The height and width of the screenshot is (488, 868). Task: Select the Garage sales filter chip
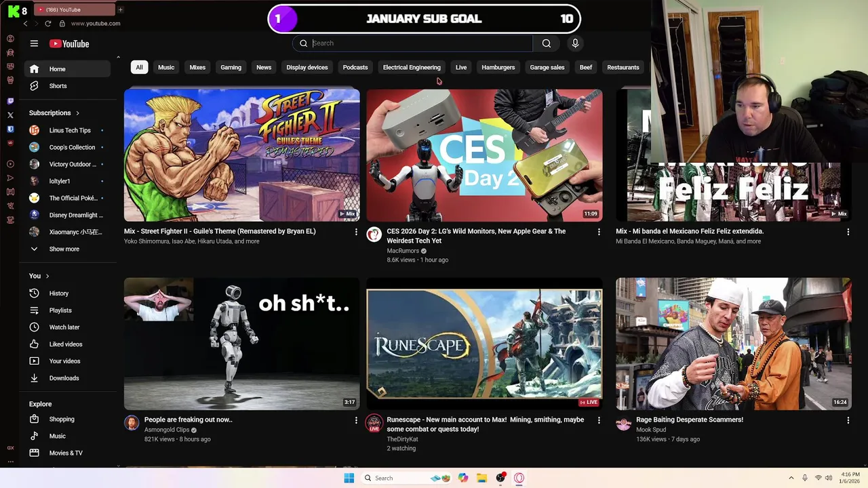click(x=547, y=67)
